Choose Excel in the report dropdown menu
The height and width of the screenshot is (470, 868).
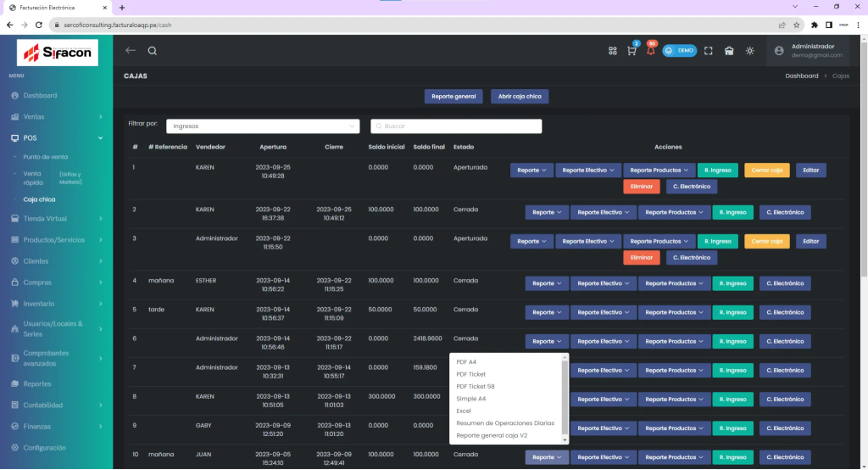coord(464,411)
